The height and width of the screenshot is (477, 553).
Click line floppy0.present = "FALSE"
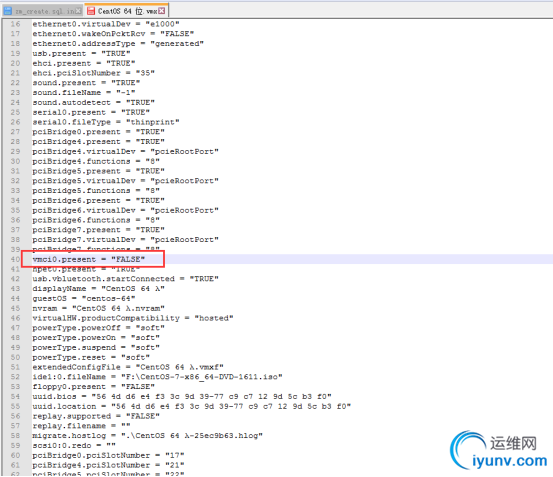click(x=93, y=387)
